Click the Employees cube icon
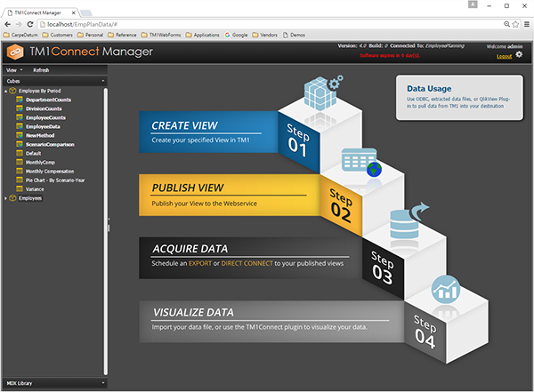 (12, 198)
